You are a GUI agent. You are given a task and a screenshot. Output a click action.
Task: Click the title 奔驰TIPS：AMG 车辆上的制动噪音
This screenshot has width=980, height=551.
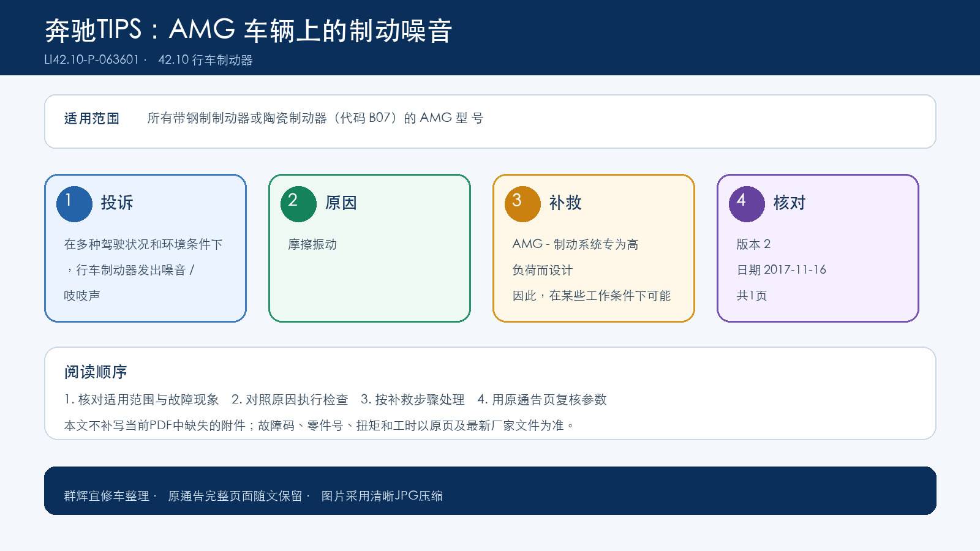[x=249, y=30]
